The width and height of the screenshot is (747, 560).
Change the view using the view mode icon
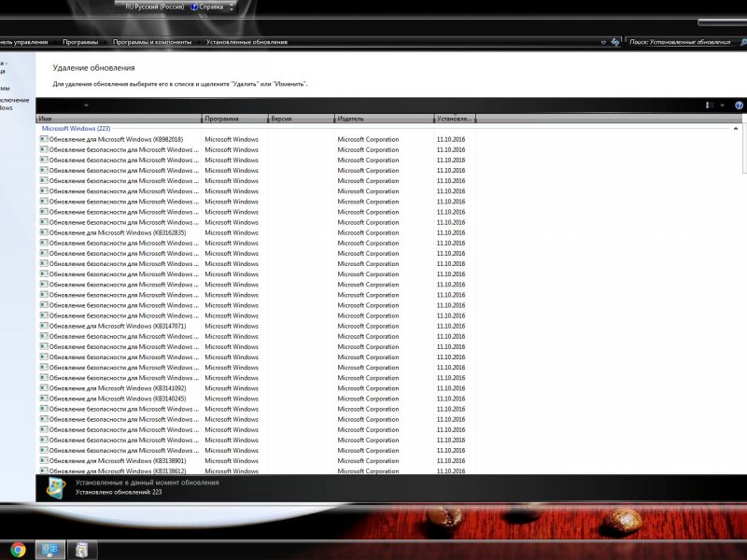point(710,105)
